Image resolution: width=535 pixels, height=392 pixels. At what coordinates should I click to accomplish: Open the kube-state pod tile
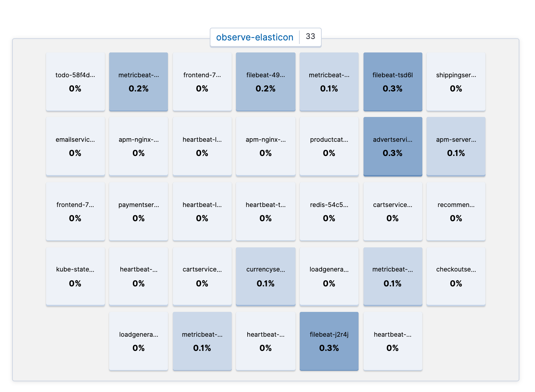75,276
